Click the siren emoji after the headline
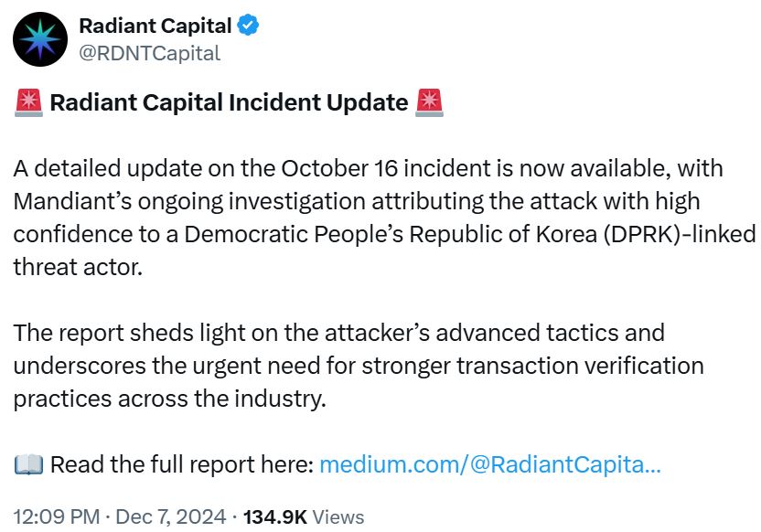Viewport: 761px width, 532px height. click(x=430, y=102)
